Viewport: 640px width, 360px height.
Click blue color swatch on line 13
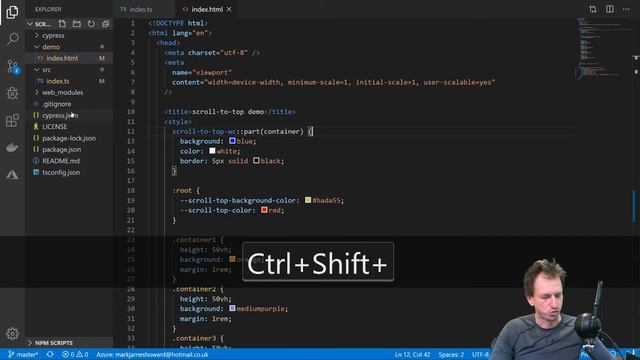pyautogui.click(x=232, y=141)
